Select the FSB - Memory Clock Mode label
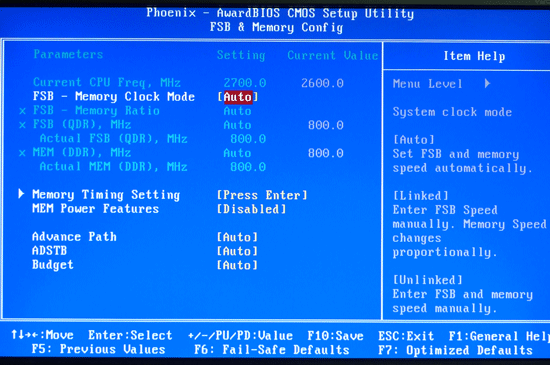Screen dimensions: 550x365 tap(114, 96)
